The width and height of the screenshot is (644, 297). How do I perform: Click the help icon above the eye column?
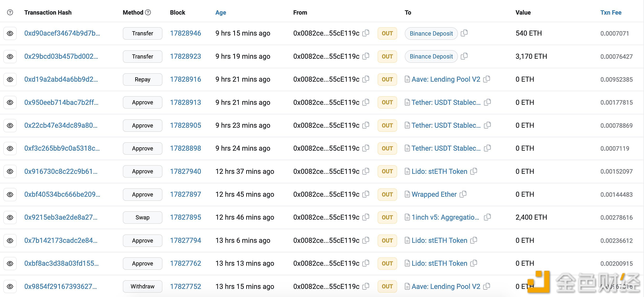click(10, 12)
